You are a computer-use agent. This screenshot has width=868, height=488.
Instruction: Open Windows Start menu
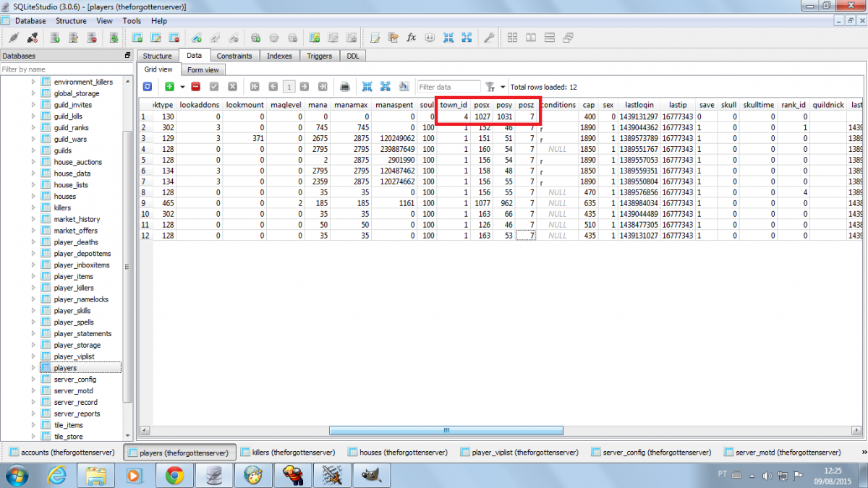tap(17, 474)
